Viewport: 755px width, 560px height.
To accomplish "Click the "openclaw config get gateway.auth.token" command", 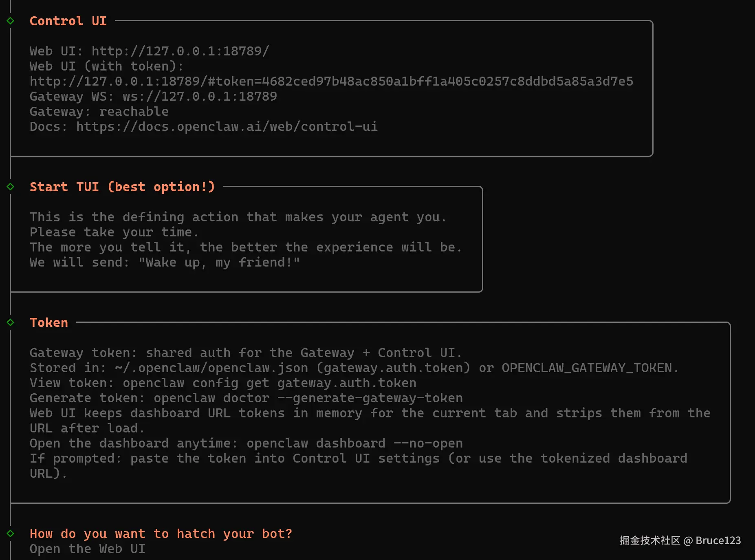I will pyautogui.click(x=269, y=383).
